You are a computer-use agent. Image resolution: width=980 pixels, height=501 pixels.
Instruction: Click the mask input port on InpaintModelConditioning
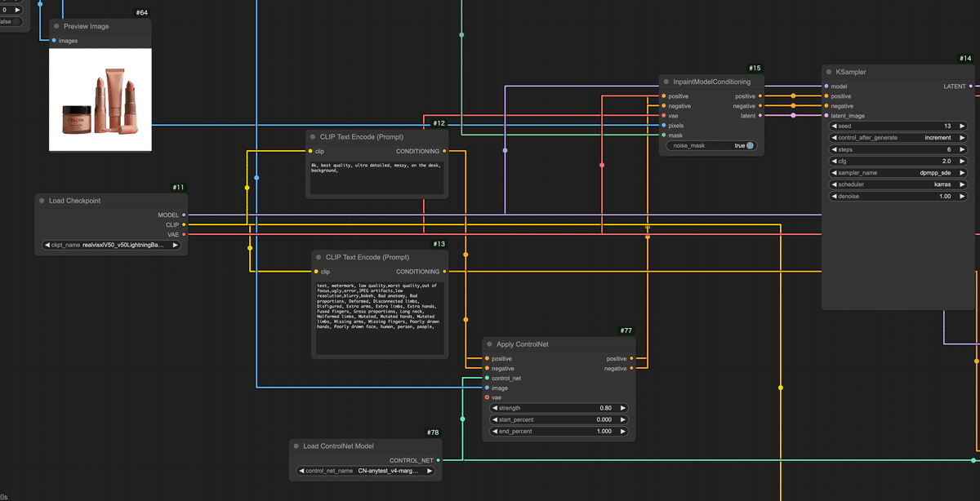coord(664,135)
